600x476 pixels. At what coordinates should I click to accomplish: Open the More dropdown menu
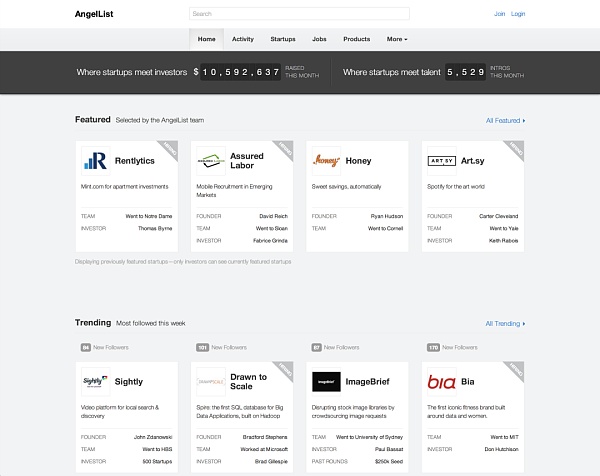397,39
